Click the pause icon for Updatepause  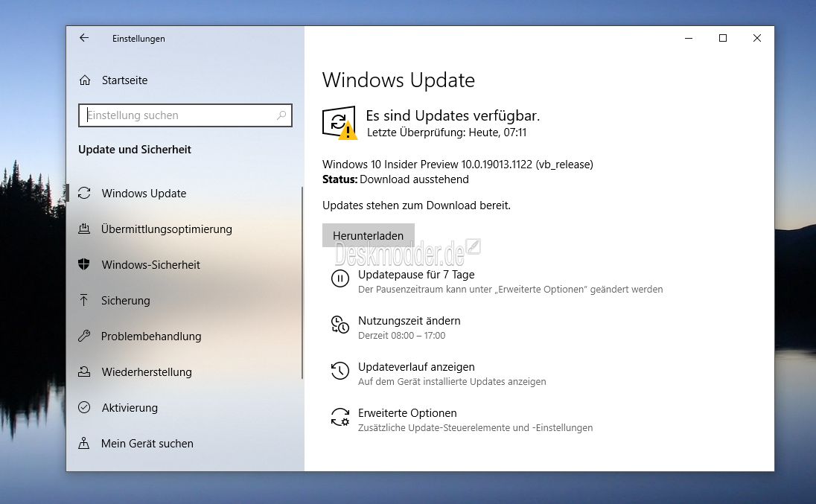point(340,278)
